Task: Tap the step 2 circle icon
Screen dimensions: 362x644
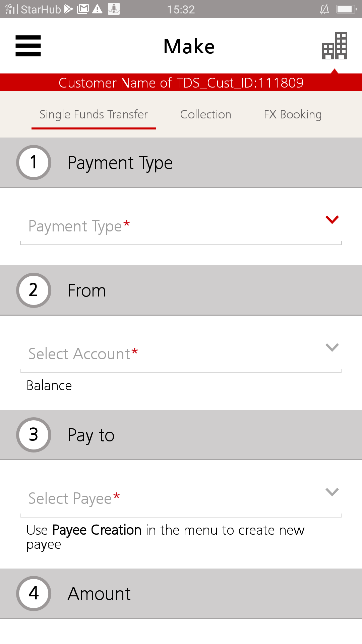Action: click(34, 290)
